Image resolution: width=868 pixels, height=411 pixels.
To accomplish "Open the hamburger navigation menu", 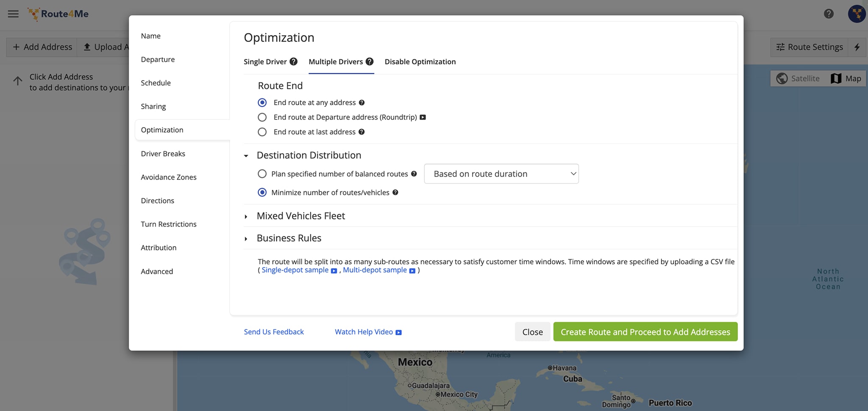I will click(13, 13).
